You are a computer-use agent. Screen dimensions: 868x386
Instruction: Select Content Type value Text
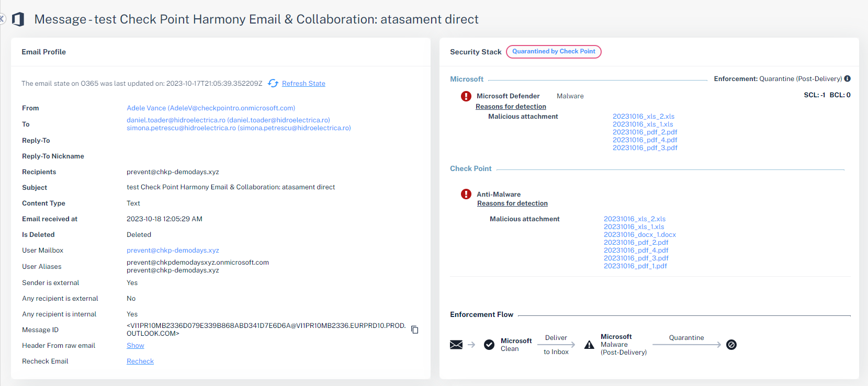click(x=133, y=203)
